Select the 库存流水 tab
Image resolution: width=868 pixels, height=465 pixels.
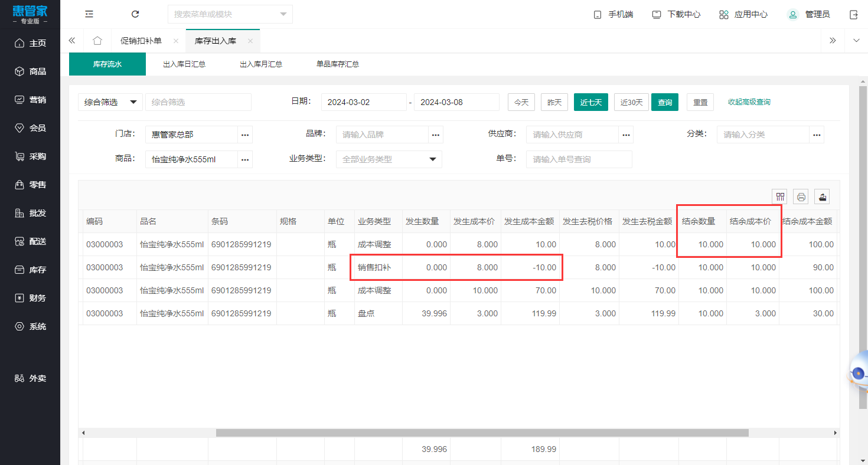tap(107, 64)
